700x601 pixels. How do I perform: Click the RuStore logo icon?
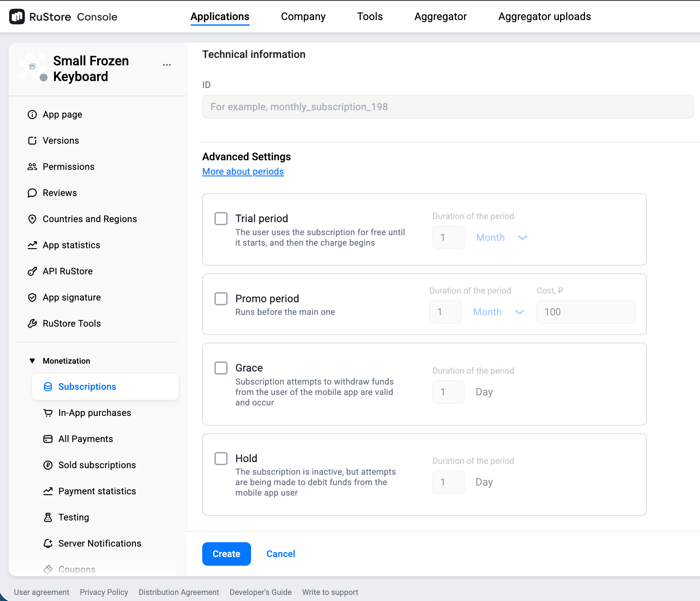(x=17, y=17)
